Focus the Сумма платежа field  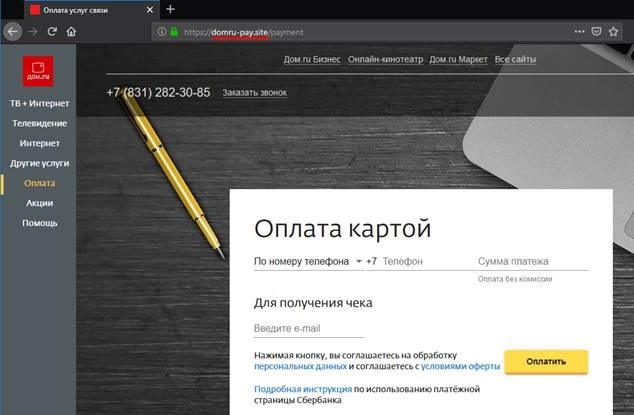click(x=533, y=262)
